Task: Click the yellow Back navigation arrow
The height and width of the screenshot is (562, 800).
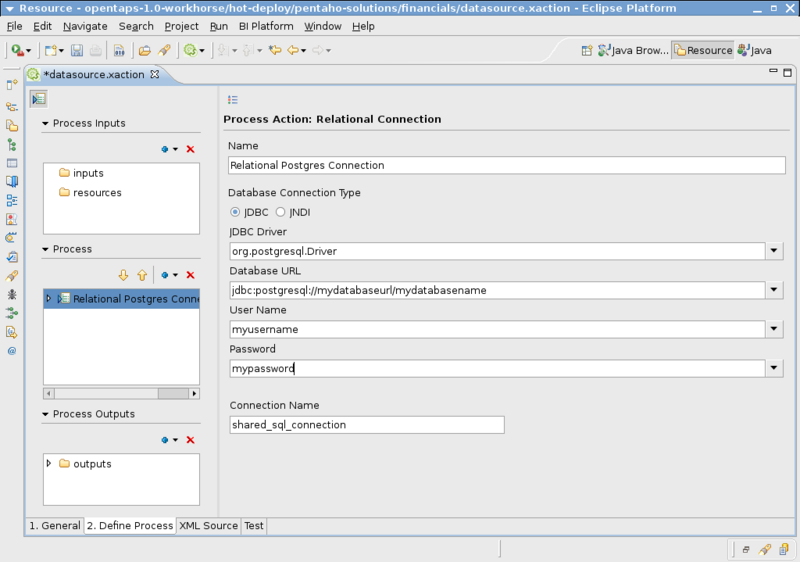Action: 293,50
